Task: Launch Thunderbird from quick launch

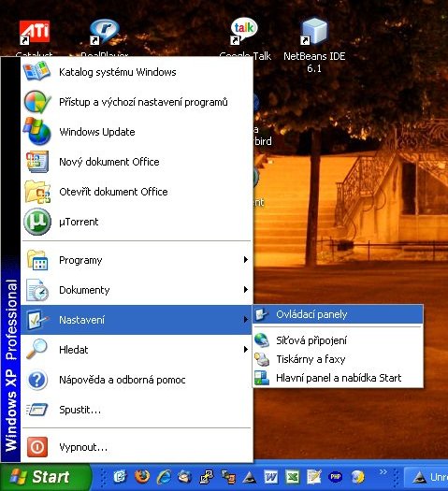Action: click(185, 477)
